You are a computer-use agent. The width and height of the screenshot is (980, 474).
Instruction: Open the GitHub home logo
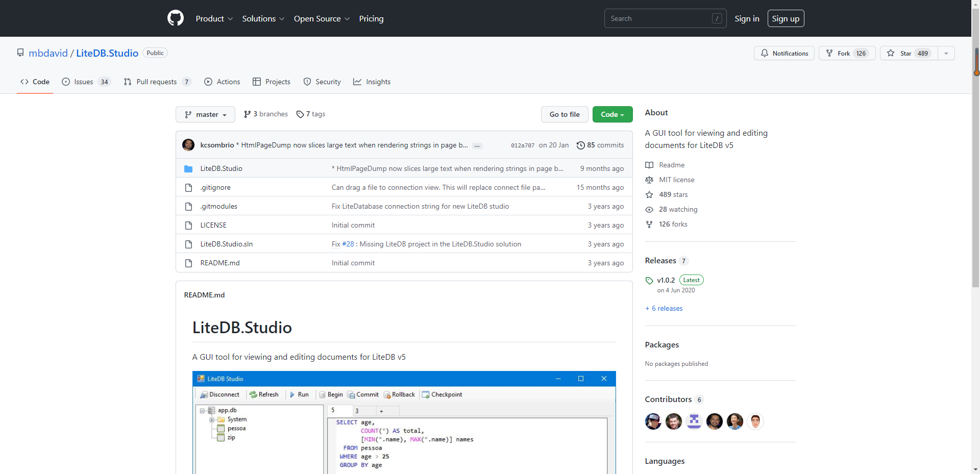tap(176, 18)
